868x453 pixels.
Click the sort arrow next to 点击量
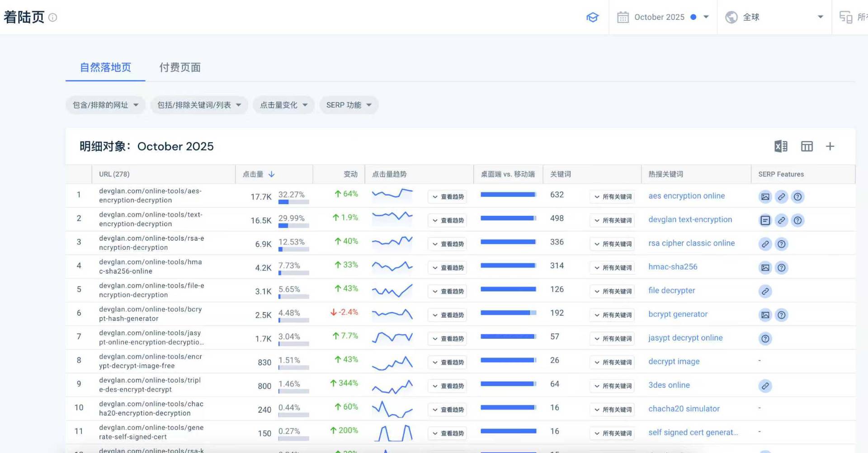coord(272,174)
